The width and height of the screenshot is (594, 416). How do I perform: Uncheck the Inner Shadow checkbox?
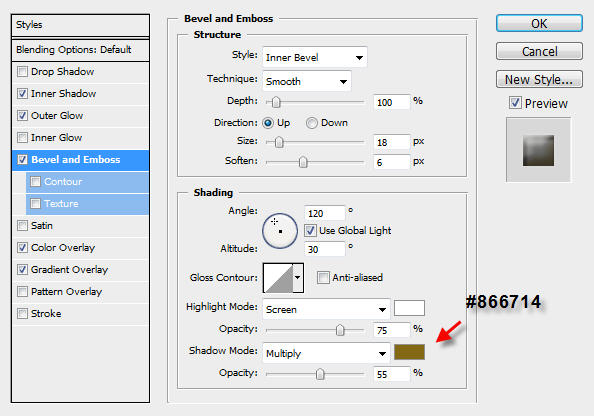coord(22,93)
